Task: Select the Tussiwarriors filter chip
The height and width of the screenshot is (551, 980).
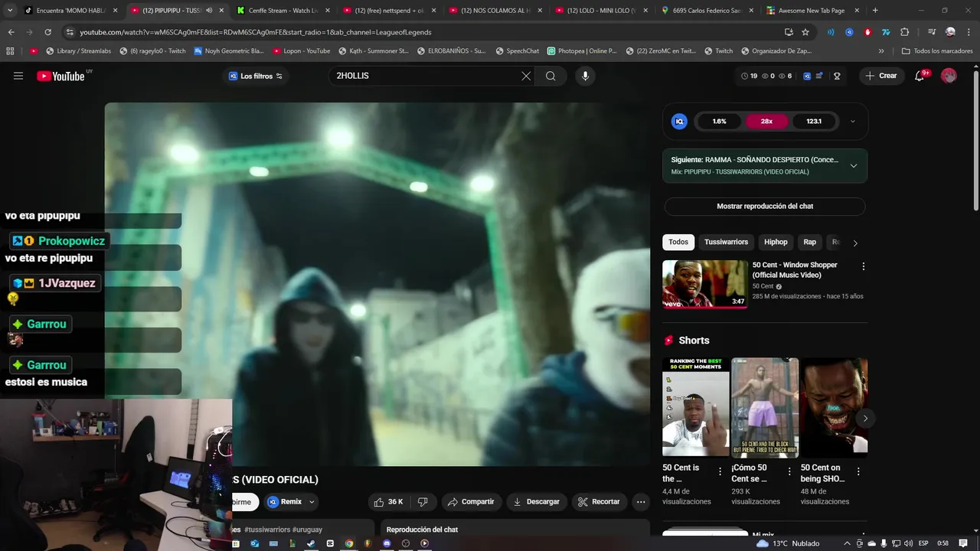Action: coord(726,242)
